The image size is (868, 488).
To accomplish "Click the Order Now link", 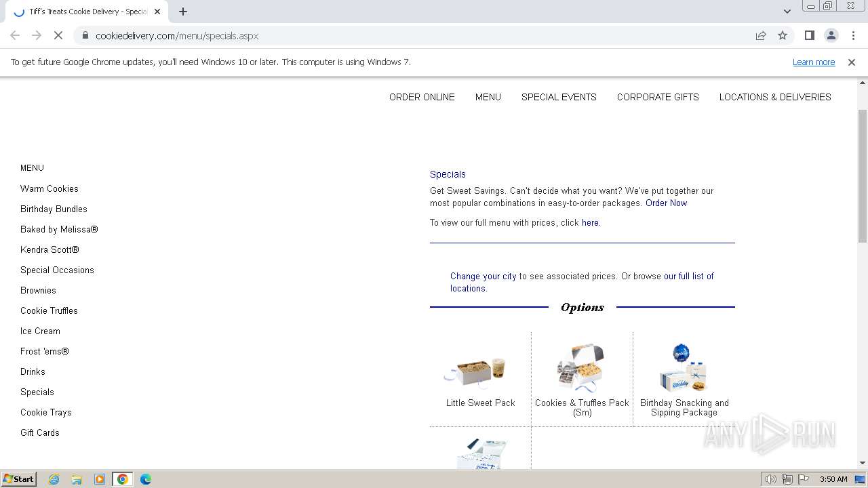I will [x=666, y=203].
